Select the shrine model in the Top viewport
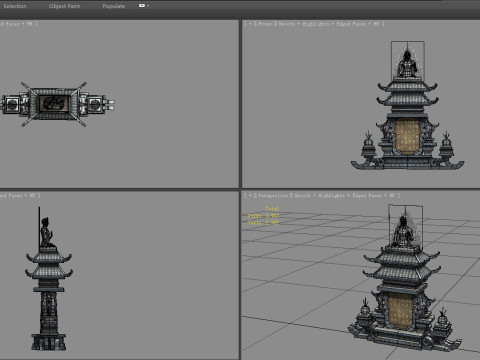The width and height of the screenshot is (480, 360). pyautogui.click(x=57, y=104)
